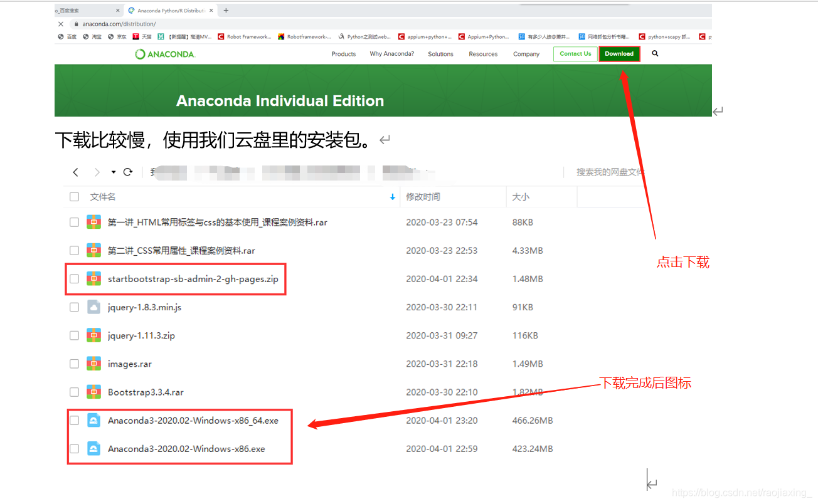Check the box for 第一讲_HTML常用标签 rar file
Image resolution: width=818 pixels, height=504 pixels.
(x=75, y=222)
